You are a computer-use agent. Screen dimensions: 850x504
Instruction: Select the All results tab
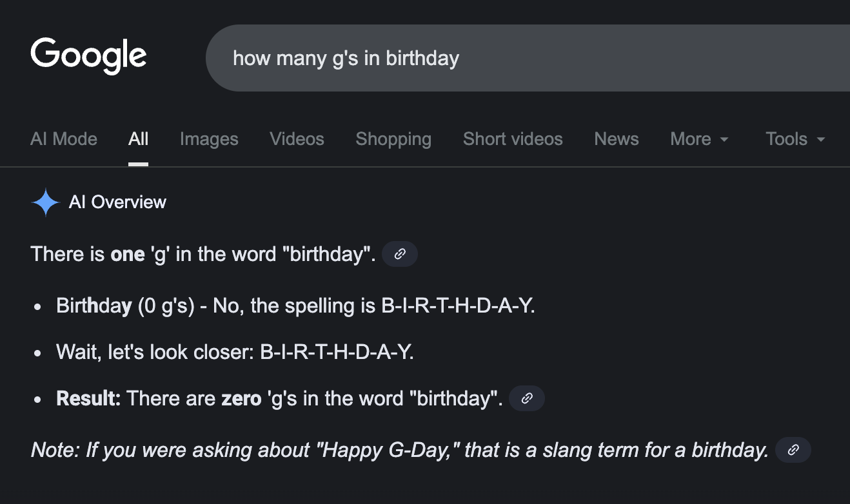pos(138,139)
